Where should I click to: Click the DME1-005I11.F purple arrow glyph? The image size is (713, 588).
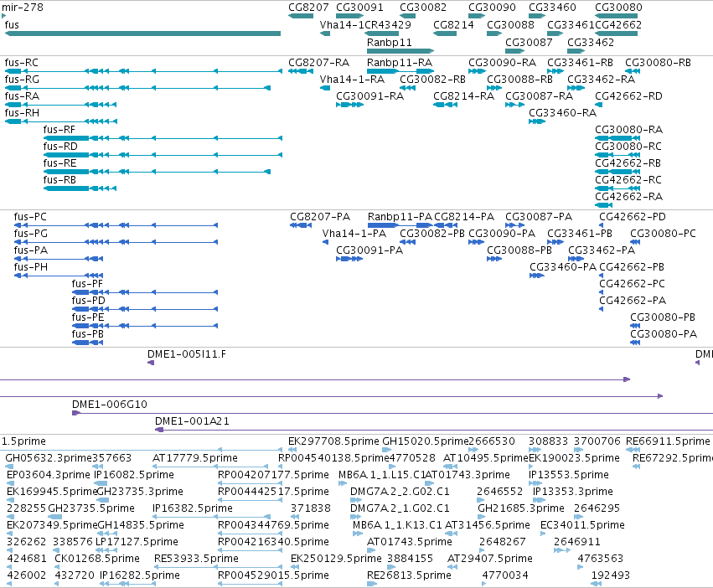[x=151, y=363]
